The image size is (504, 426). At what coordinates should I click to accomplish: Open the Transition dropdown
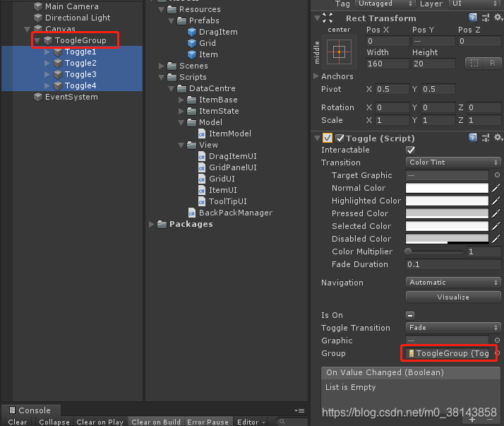453,162
